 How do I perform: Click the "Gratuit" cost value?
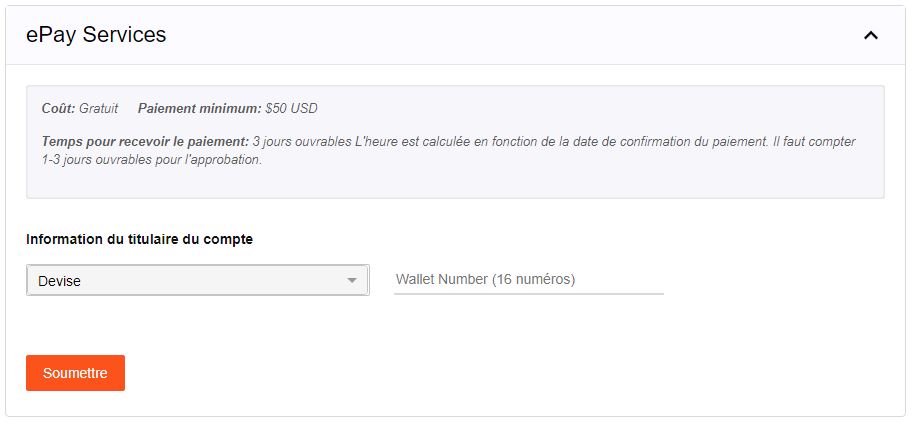tap(98, 108)
